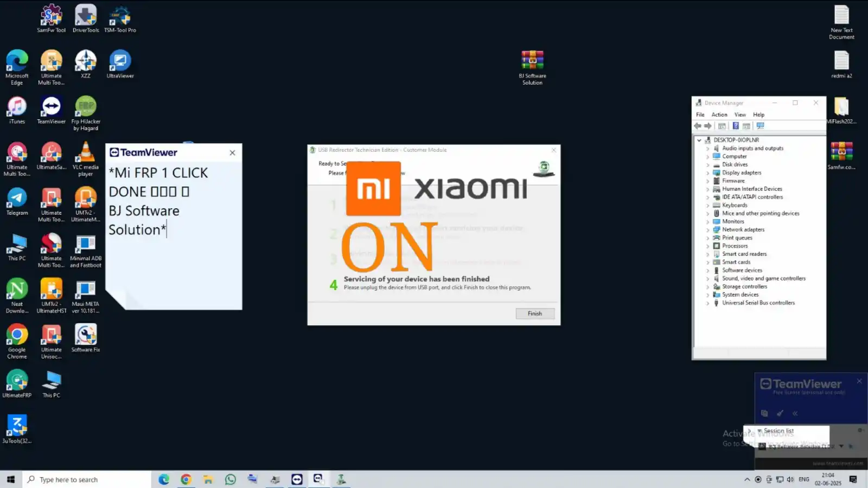Image resolution: width=868 pixels, height=488 pixels.
Task: Click Finish in USB Redirector dialog
Action: pos(535,313)
